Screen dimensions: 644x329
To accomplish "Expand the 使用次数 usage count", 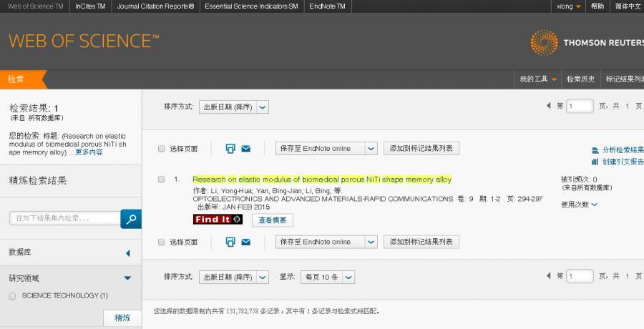I will coord(579,205).
